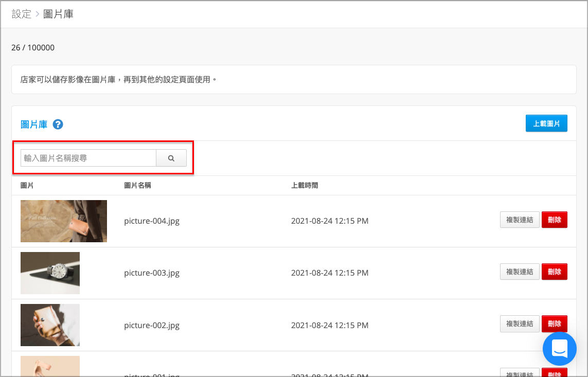Click the 上載時間 column header
588x377 pixels.
305,186
